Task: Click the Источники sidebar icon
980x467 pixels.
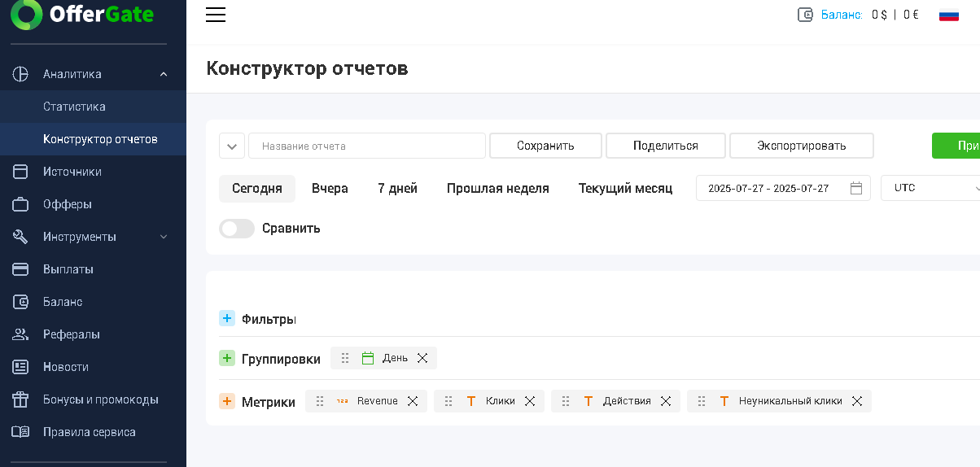Action: (x=20, y=172)
